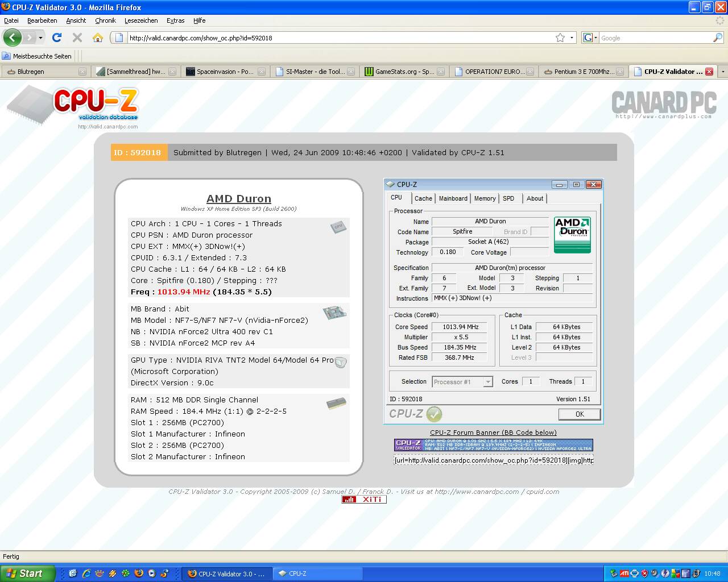728x582 pixels.
Task: Click the Windows Start button
Action: [x=27, y=573]
